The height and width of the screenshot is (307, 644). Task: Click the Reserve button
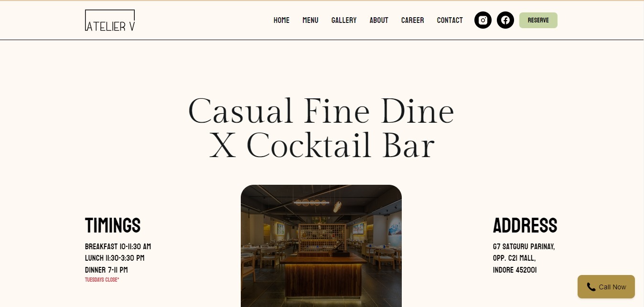[538, 20]
